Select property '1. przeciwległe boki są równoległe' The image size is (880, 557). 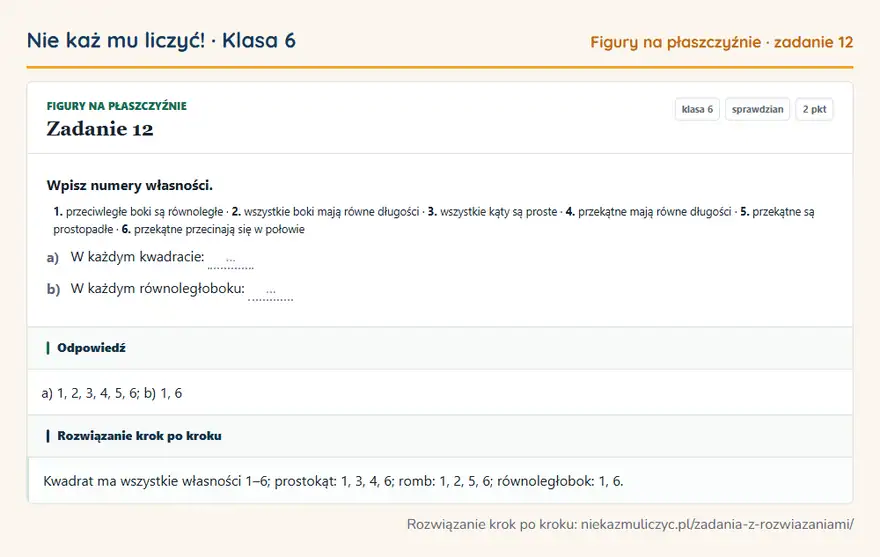pyautogui.click(x=138, y=212)
